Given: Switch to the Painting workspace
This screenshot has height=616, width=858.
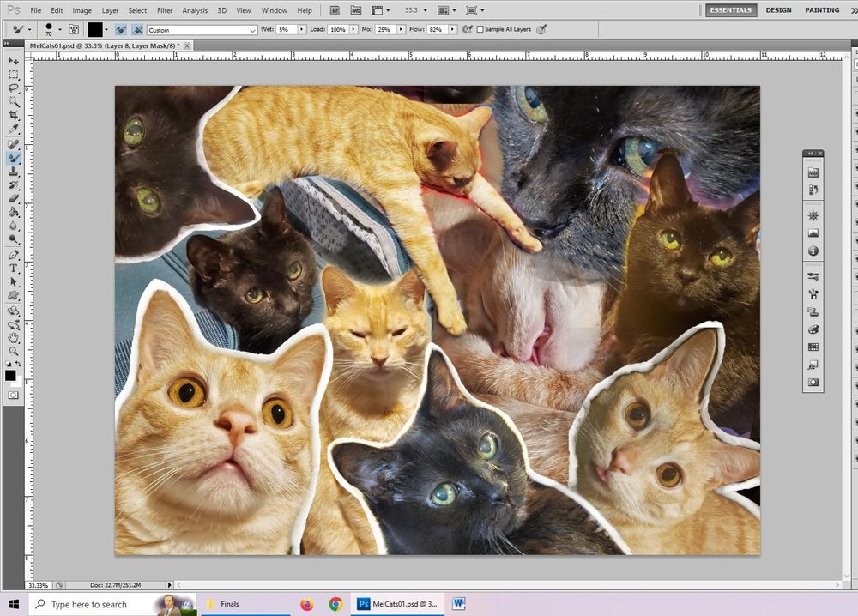Looking at the screenshot, I should tap(822, 9).
